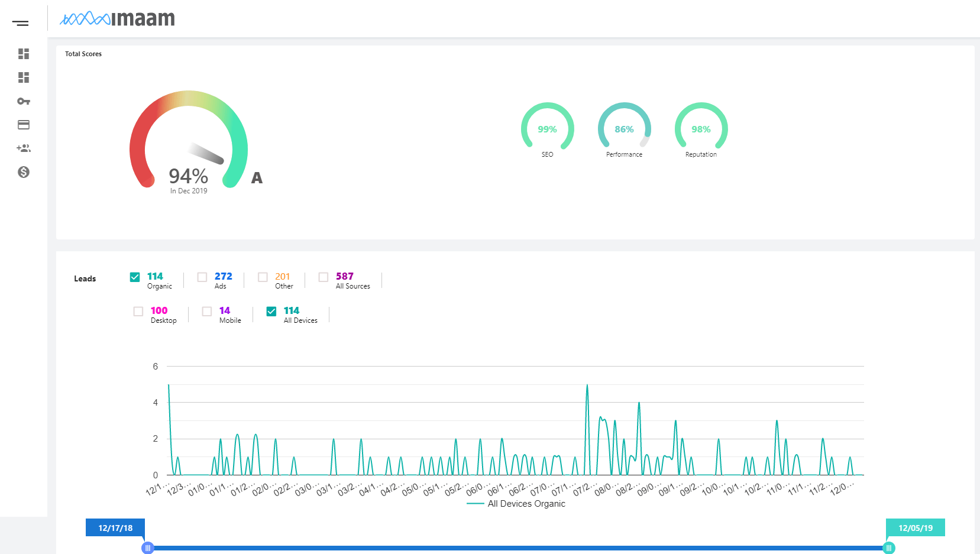Viewport: 980px width, 554px height.
Task: Open the dollar sign sidebar icon
Action: (x=24, y=172)
